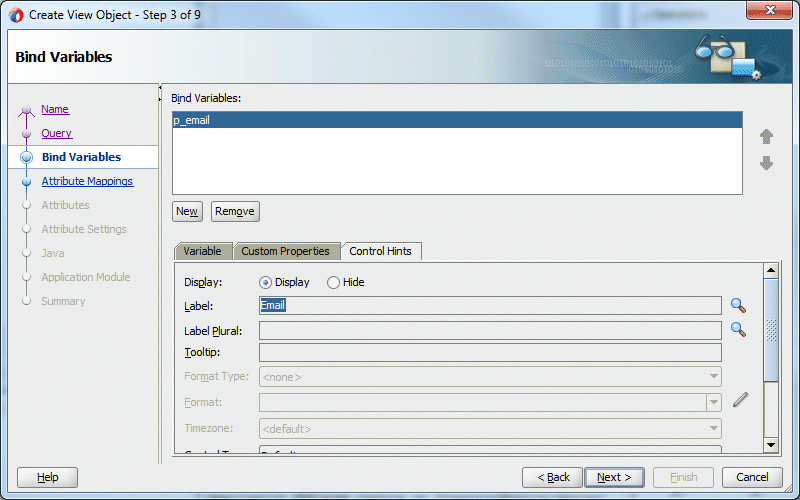Open the Format Type dropdown
The width and height of the screenshot is (800, 500).
714,377
